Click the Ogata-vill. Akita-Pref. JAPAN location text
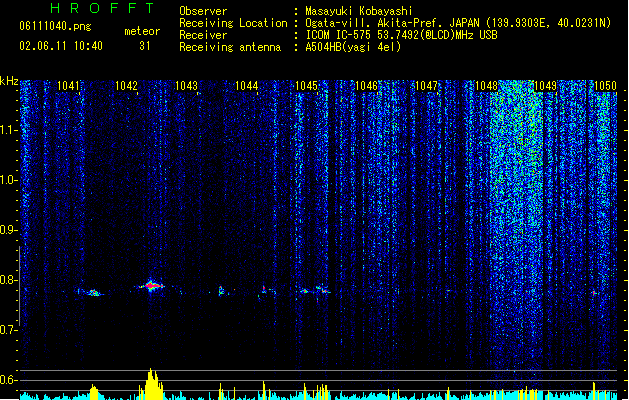Image resolution: width=629 pixels, height=400 pixels. point(392,23)
